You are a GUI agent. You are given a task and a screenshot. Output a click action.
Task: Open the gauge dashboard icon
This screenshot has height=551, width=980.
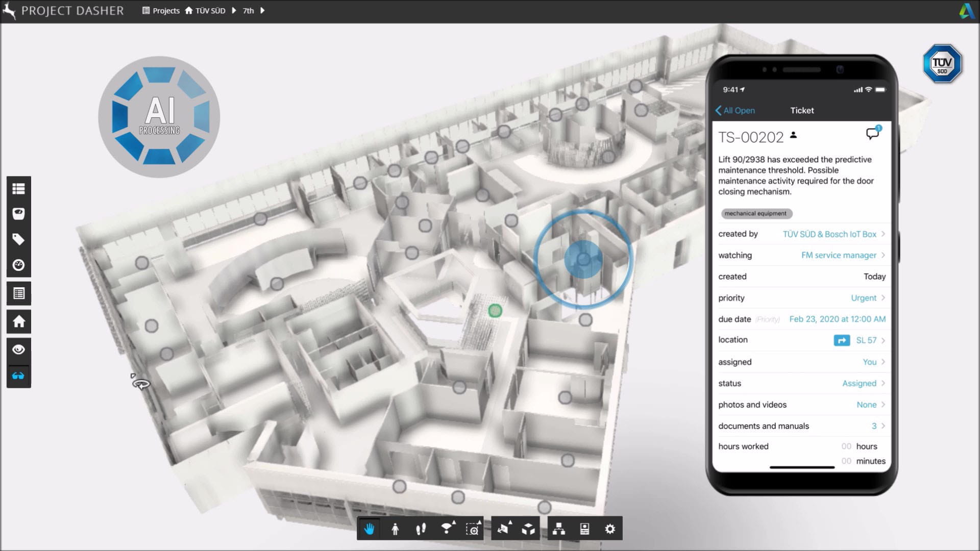coord(19,265)
